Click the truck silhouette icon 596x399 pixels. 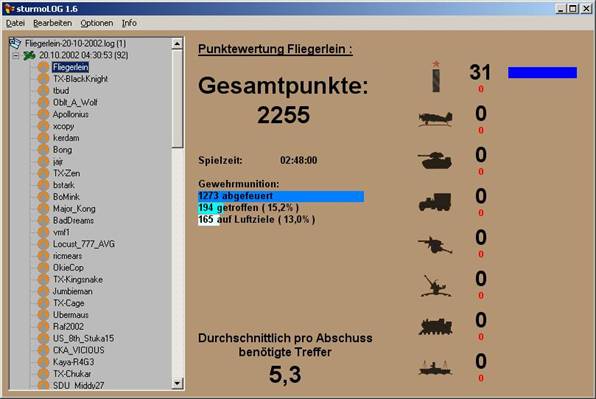[x=435, y=202]
